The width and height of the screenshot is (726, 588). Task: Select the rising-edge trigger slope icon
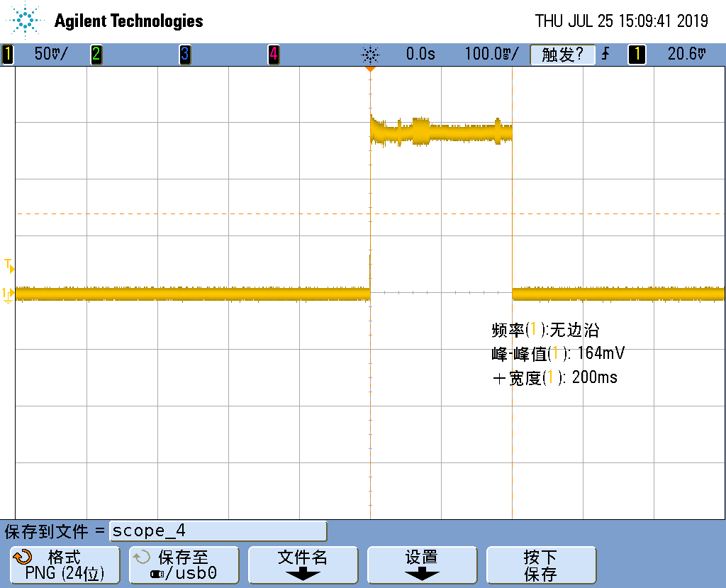coord(604,54)
